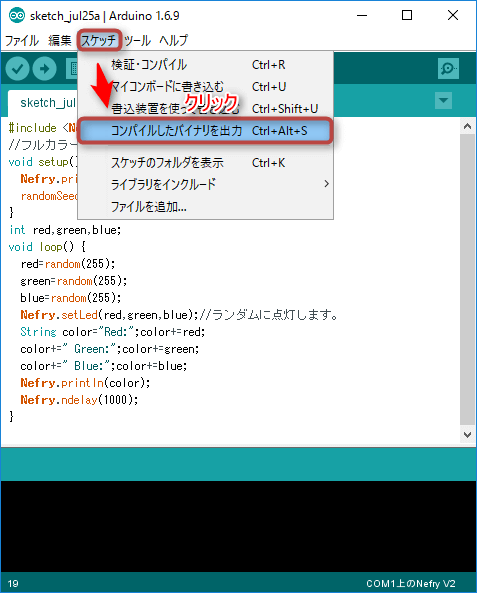
Task: Choose コンパイルしたバイナリを出力 entry
Action: [205, 131]
